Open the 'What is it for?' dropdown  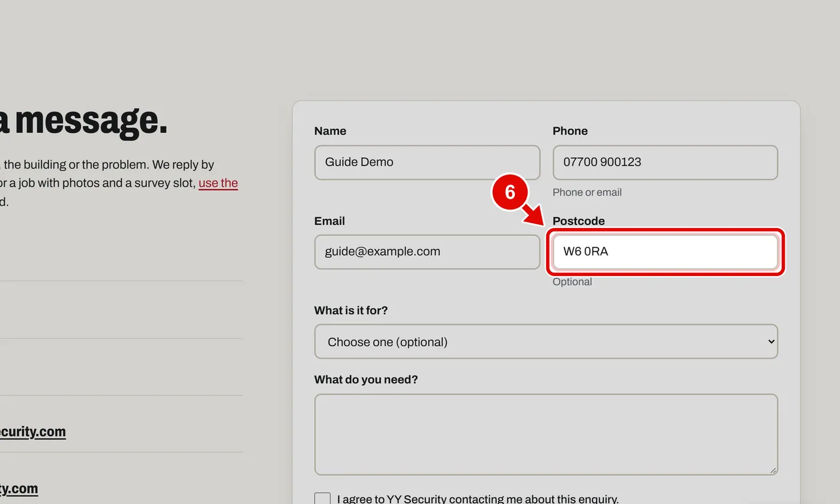click(x=546, y=342)
